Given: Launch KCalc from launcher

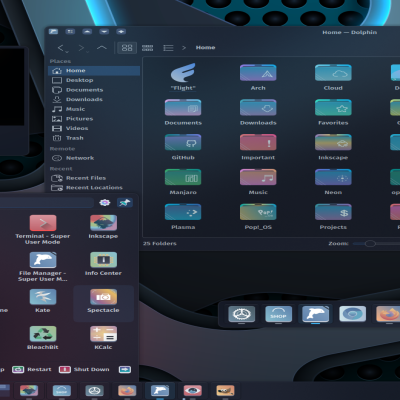Looking at the screenshot, I should [x=103, y=338].
